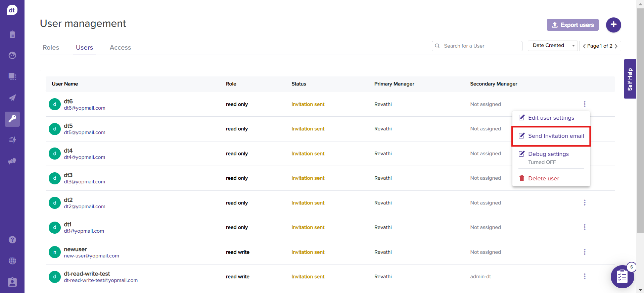Switch to the Access tab
The image size is (644, 293).
(x=120, y=48)
